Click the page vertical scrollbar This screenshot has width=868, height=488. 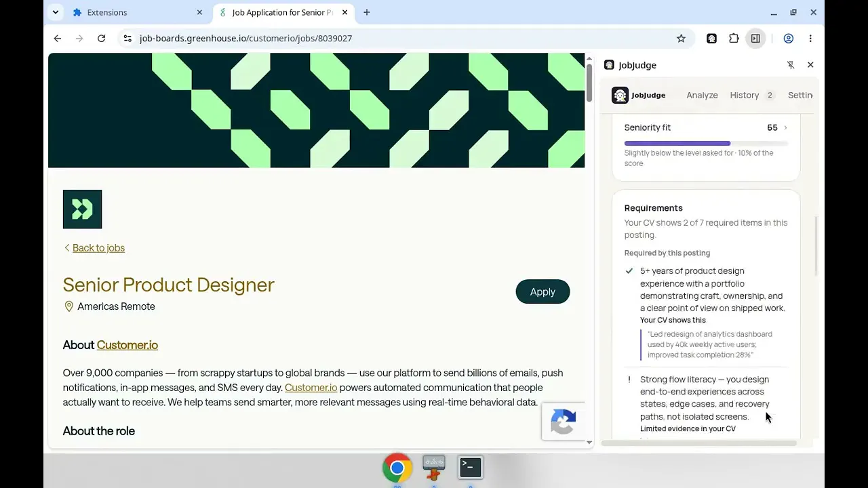(x=589, y=85)
